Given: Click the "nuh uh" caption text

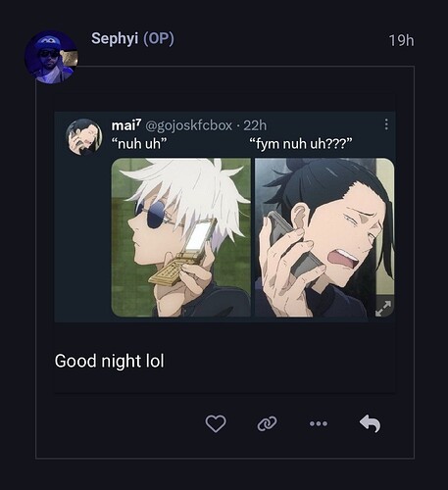Looking at the screenshot, I should (x=139, y=143).
